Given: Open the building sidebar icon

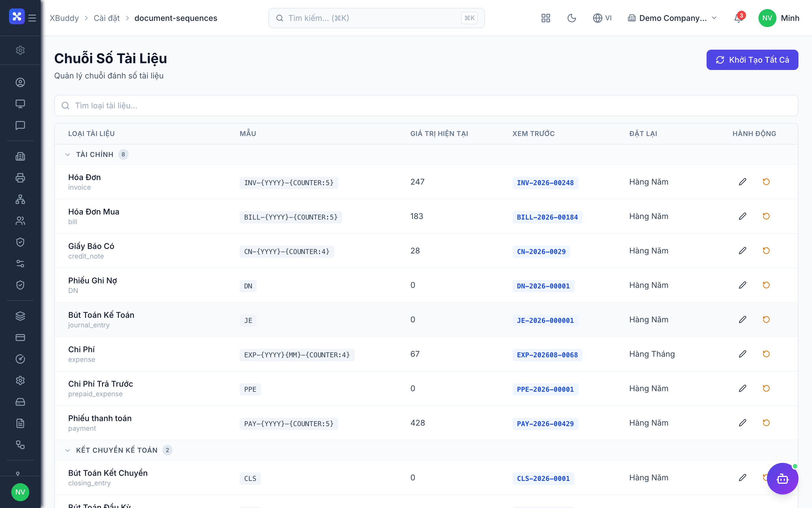Looking at the screenshot, I should pos(20,156).
